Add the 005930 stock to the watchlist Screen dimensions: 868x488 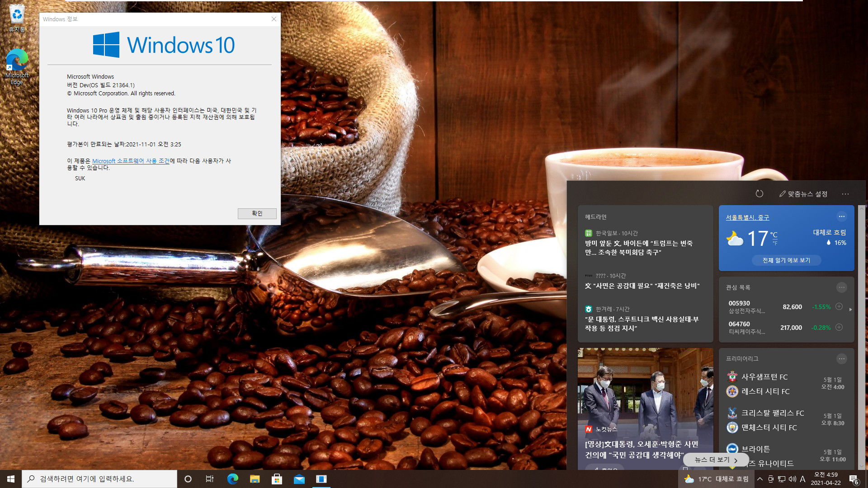tap(839, 306)
